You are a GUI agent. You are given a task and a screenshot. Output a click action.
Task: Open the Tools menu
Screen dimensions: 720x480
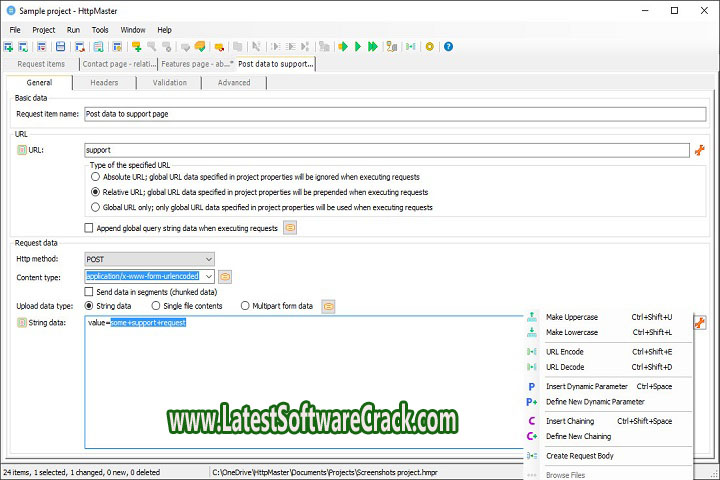coord(100,30)
